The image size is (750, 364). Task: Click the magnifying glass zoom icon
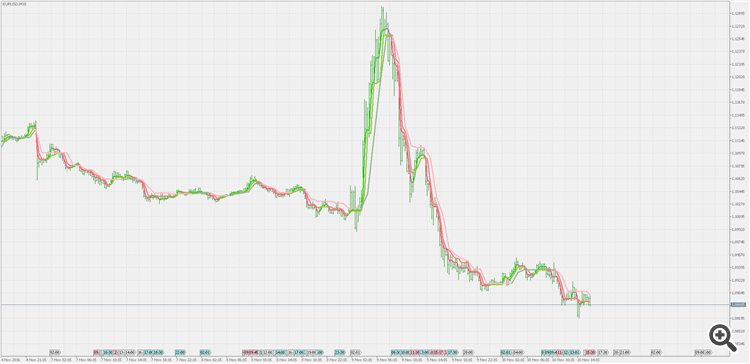click(x=722, y=337)
